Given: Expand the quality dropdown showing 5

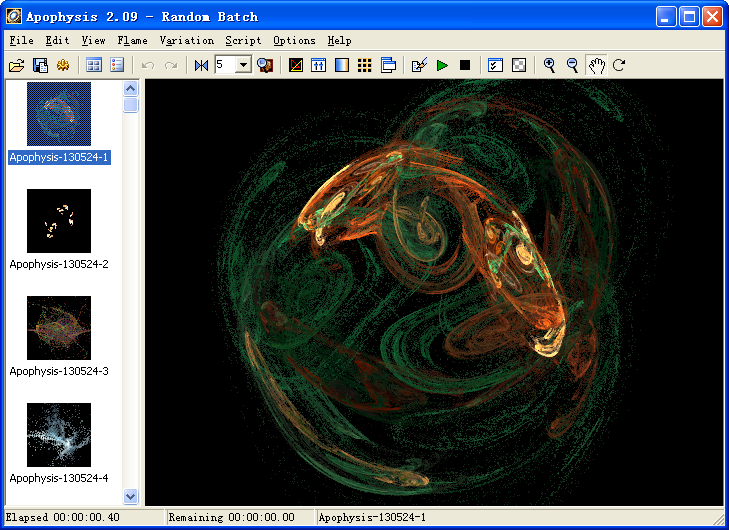Looking at the screenshot, I should coord(243,65).
